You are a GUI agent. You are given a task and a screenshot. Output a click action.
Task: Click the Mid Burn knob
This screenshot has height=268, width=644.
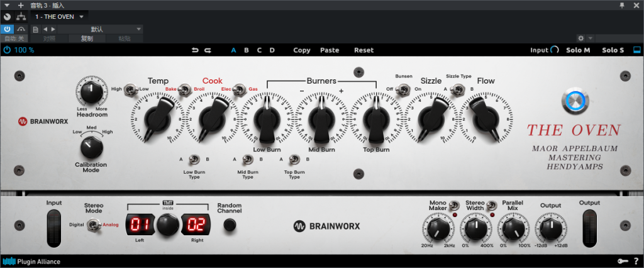pos(321,118)
